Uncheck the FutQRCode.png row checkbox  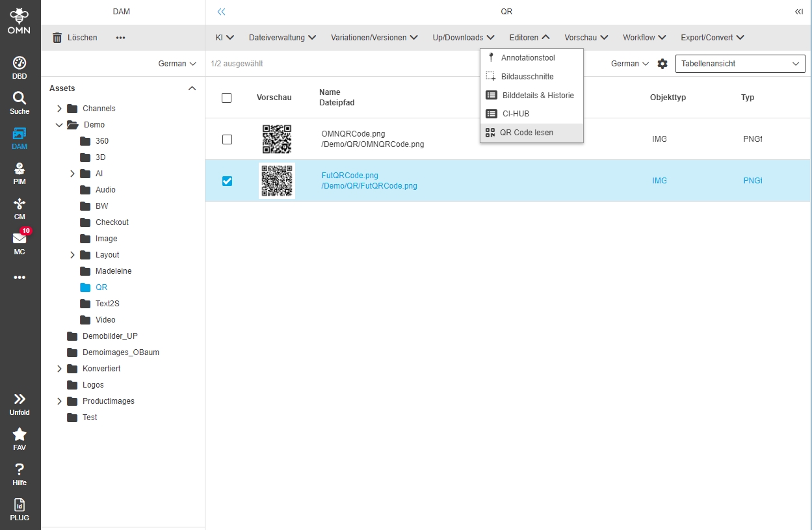tap(227, 181)
